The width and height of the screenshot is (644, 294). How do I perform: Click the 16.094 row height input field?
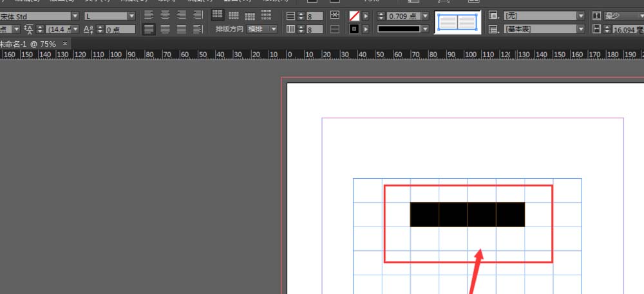click(x=627, y=29)
